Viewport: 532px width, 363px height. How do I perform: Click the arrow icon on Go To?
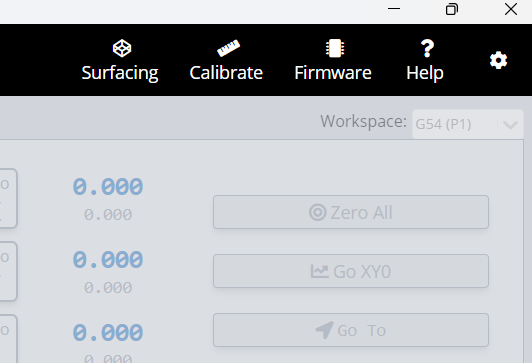(x=324, y=330)
